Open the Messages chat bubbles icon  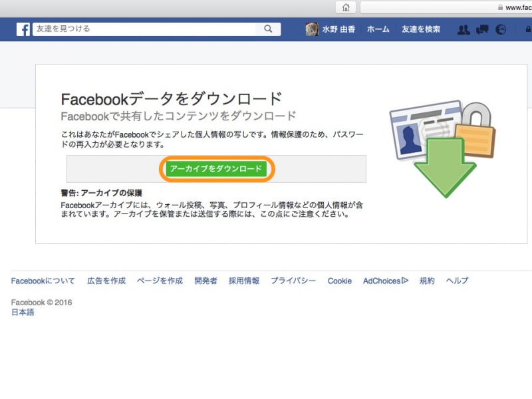[482, 29]
